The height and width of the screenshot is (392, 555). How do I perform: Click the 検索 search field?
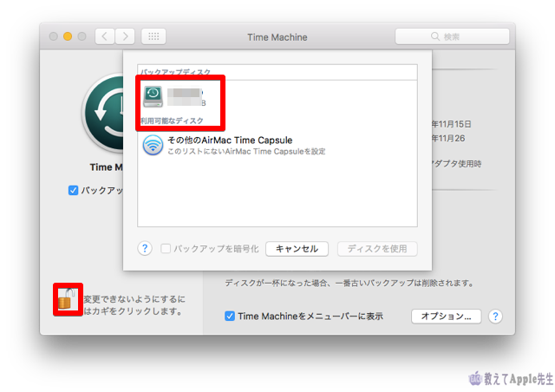pyautogui.click(x=452, y=36)
